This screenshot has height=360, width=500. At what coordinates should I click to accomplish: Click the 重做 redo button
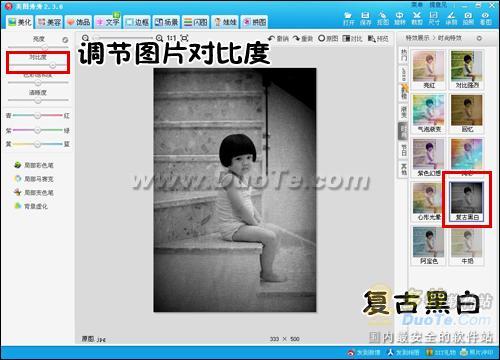click(303, 39)
